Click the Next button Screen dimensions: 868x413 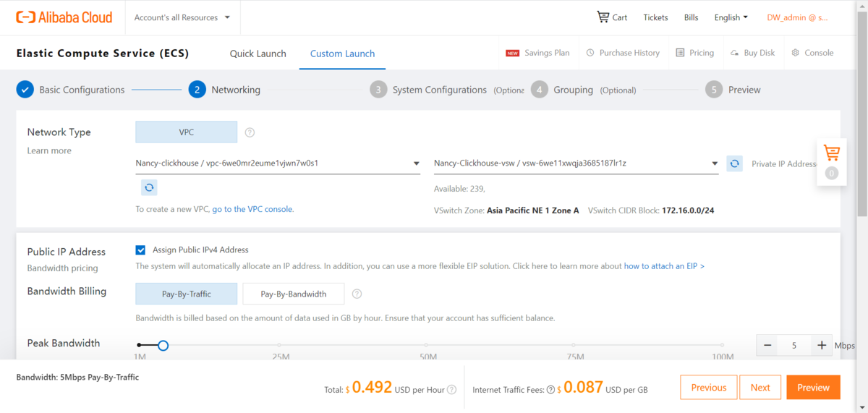760,387
